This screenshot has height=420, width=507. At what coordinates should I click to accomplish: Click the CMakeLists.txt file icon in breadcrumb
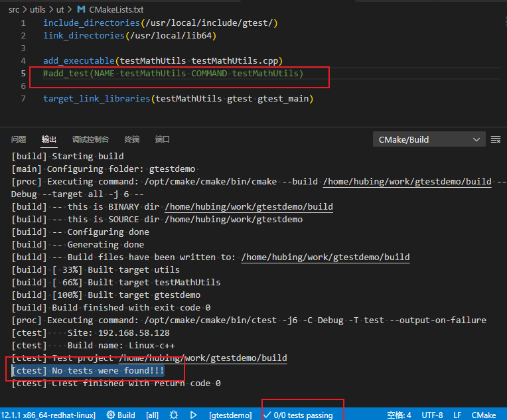(81, 9)
